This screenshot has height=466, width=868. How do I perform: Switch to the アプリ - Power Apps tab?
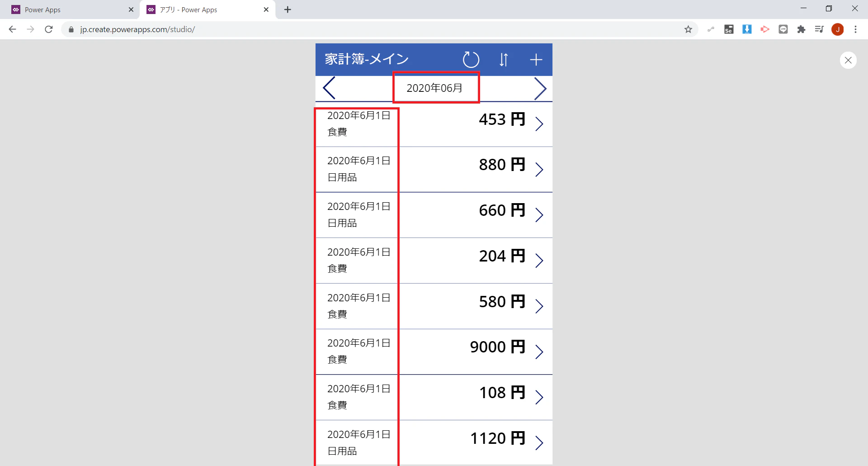coord(208,10)
